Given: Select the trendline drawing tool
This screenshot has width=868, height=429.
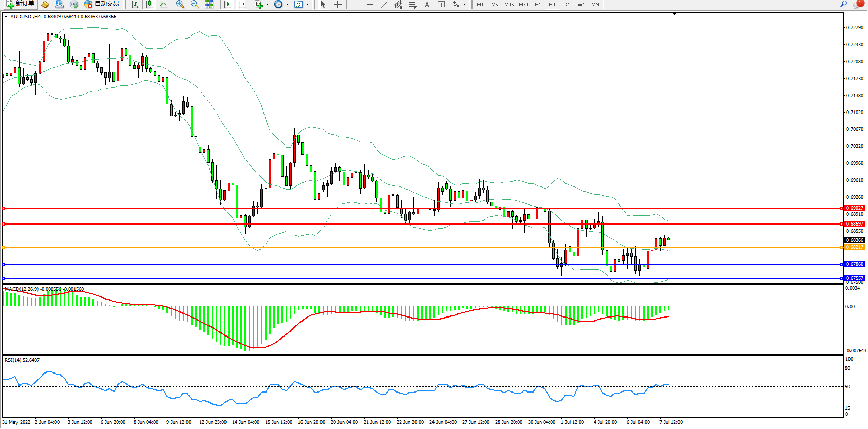Looking at the screenshot, I should 384,4.
